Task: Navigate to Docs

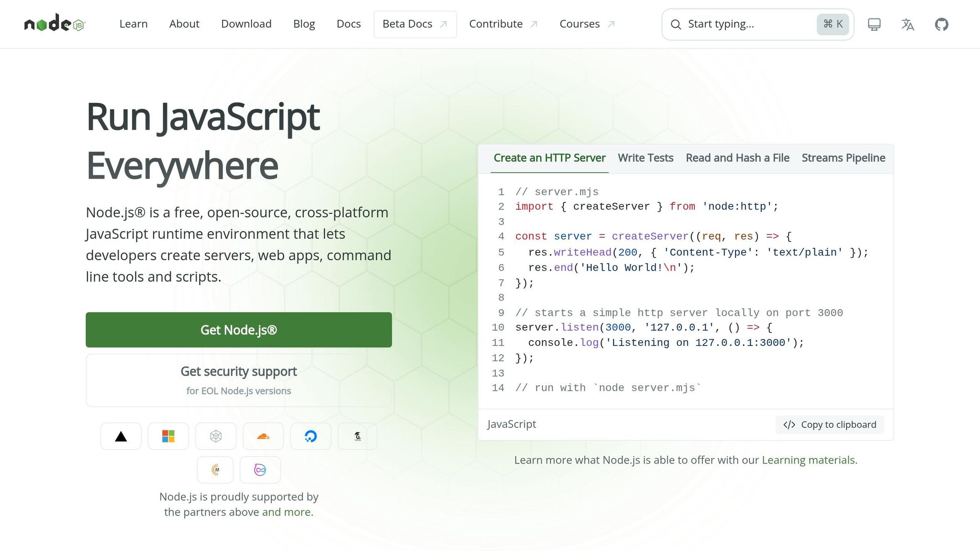Action: pos(349,24)
